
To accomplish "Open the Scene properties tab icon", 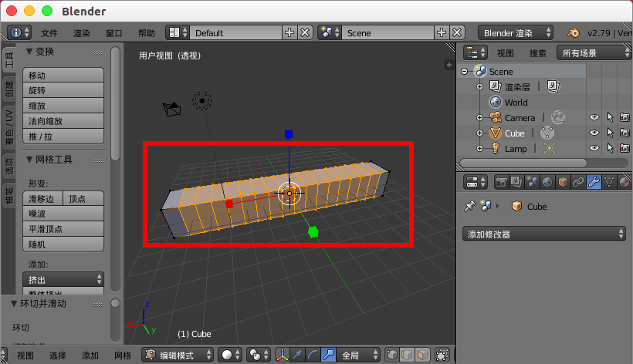I will coord(532,182).
